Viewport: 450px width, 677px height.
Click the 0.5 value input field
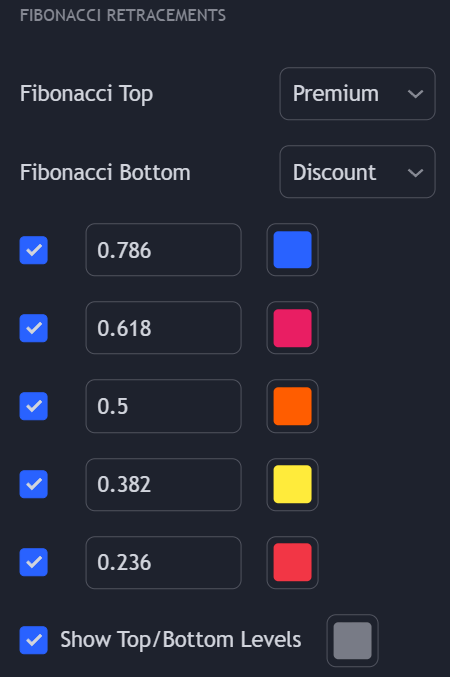tap(163, 406)
